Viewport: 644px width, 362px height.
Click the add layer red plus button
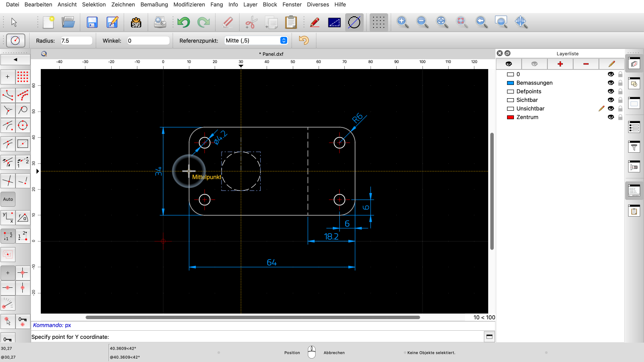(x=560, y=64)
